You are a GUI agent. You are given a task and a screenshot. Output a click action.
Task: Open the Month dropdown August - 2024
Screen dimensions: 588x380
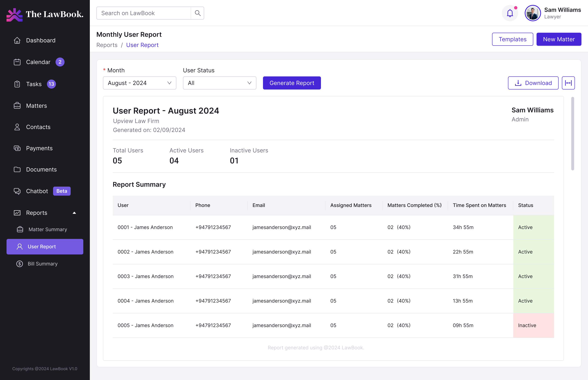[139, 83]
